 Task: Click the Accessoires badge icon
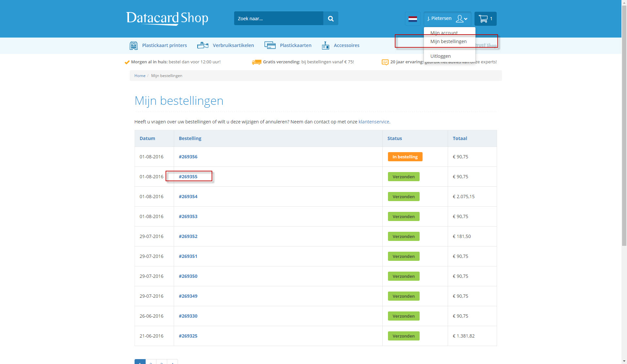pyautogui.click(x=325, y=45)
